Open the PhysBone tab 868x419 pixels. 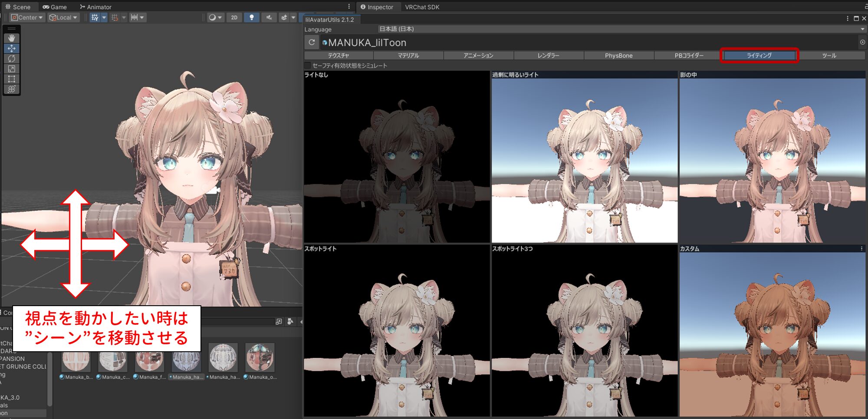(x=618, y=56)
